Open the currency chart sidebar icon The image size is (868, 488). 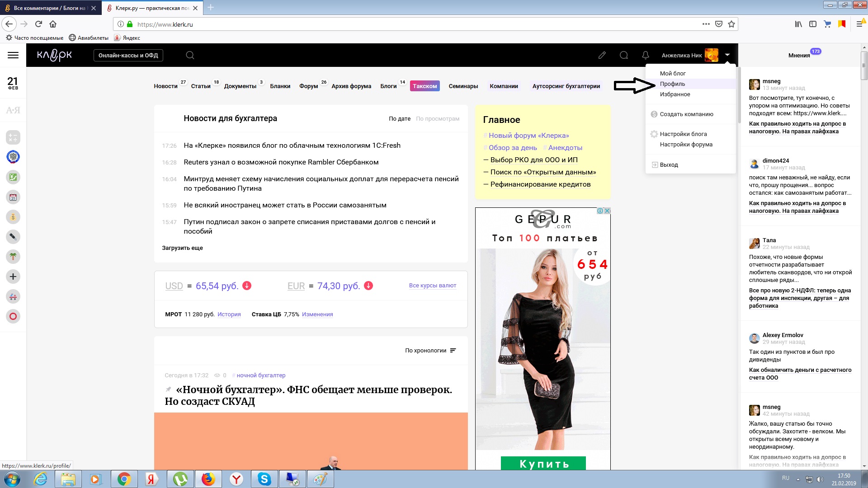tap(13, 177)
